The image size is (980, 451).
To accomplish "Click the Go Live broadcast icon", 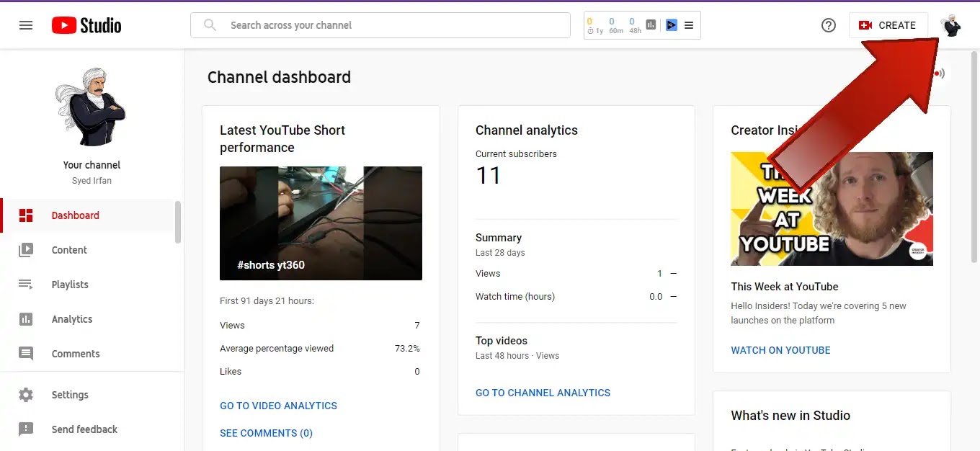I will (x=938, y=73).
